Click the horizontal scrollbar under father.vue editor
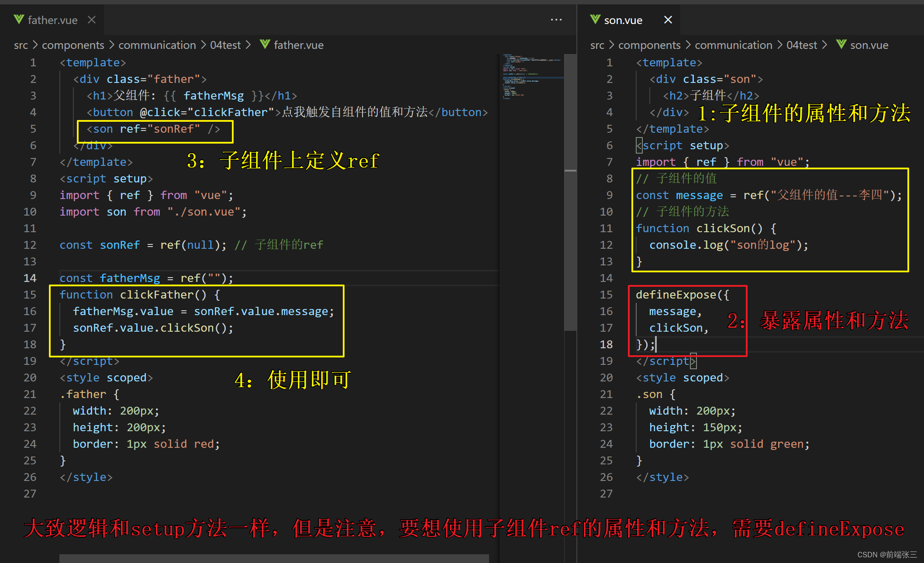This screenshot has width=924, height=563. point(274,559)
